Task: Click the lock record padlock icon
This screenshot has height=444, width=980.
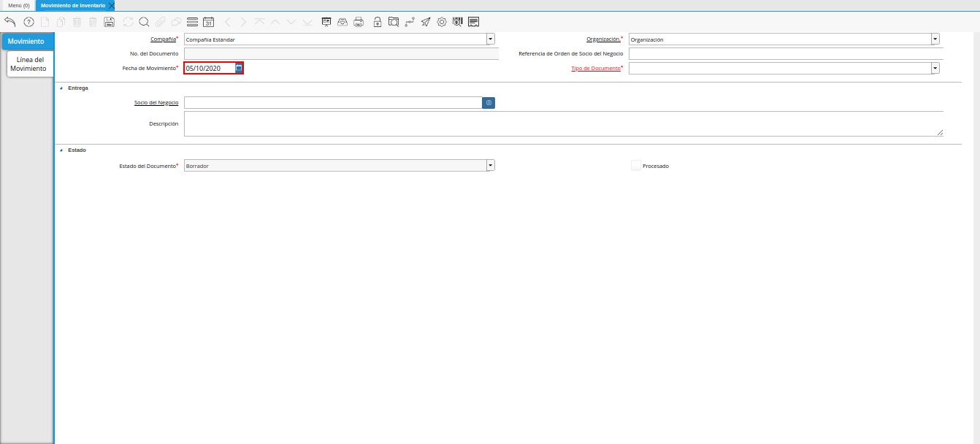Action: pyautogui.click(x=377, y=22)
